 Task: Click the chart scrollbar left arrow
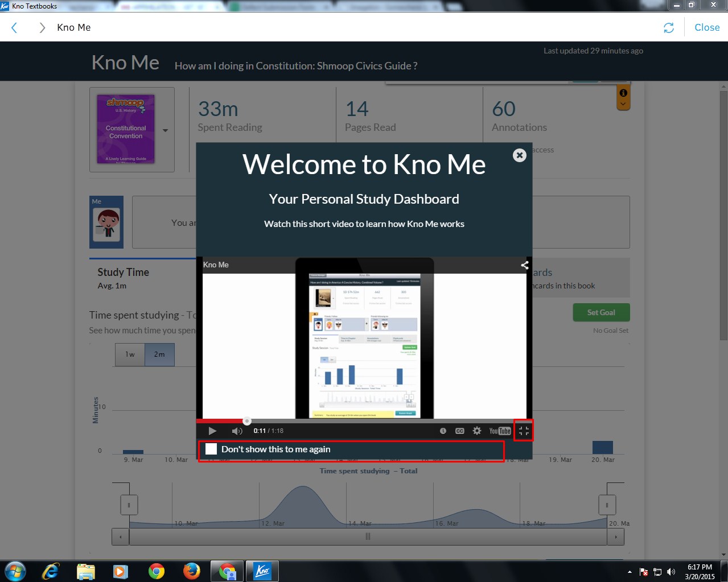click(120, 536)
